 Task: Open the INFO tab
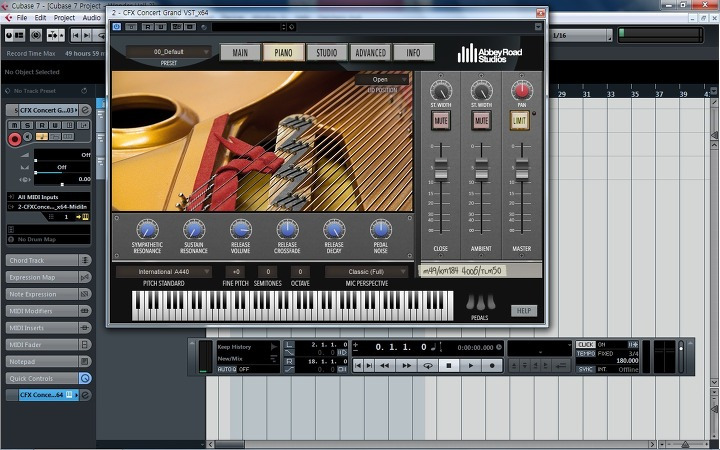click(413, 53)
